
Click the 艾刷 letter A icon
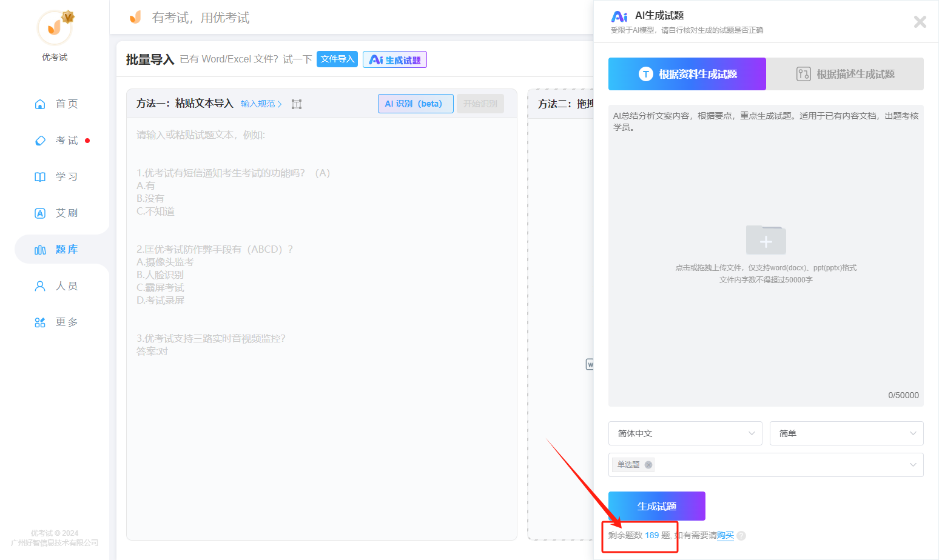(40, 213)
